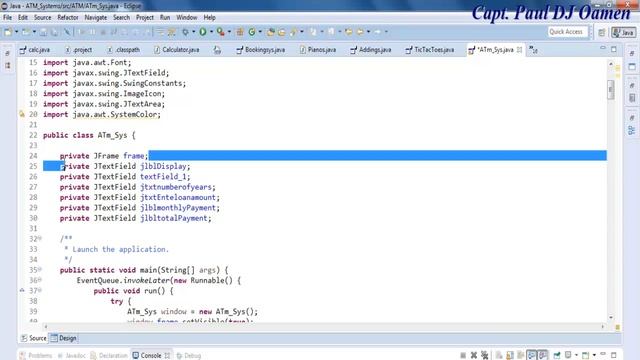Click the green Run button icon
This screenshot has width=640, height=360.
(x=203, y=32)
